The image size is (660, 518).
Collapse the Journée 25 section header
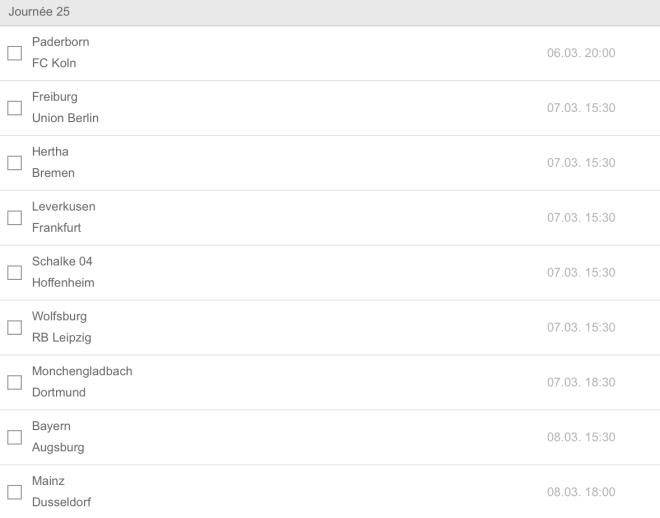click(x=330, y=11)
